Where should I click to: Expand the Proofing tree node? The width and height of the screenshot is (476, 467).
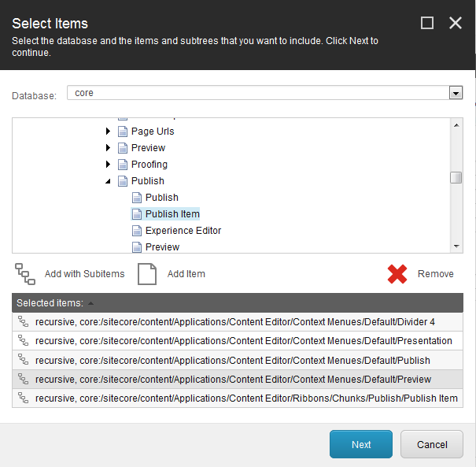click(x=109, y=165)
